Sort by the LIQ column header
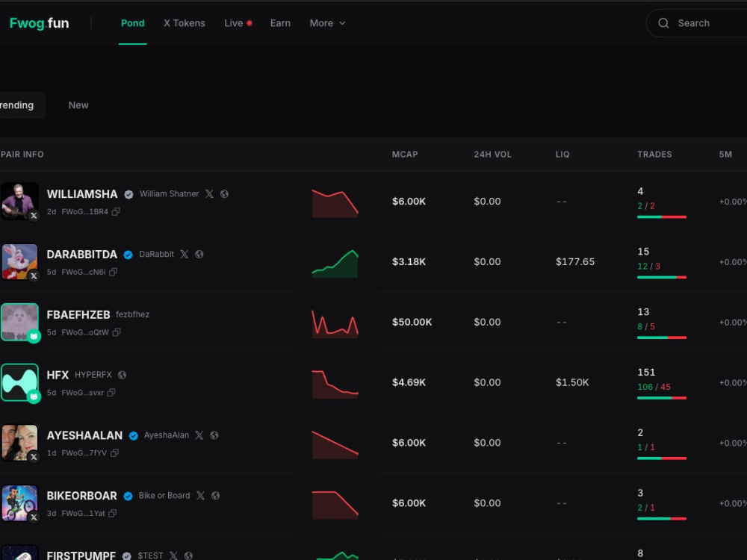This screenshot has height=560, width=747. pos(562,155)
